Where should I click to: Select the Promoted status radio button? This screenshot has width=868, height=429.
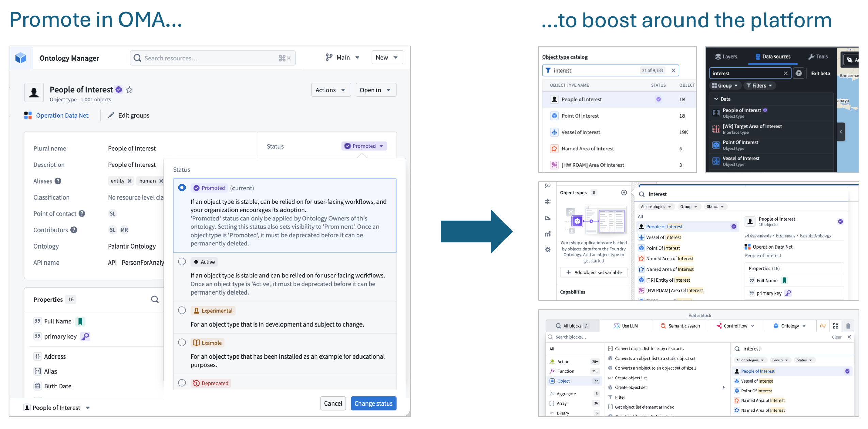(182, 187)
